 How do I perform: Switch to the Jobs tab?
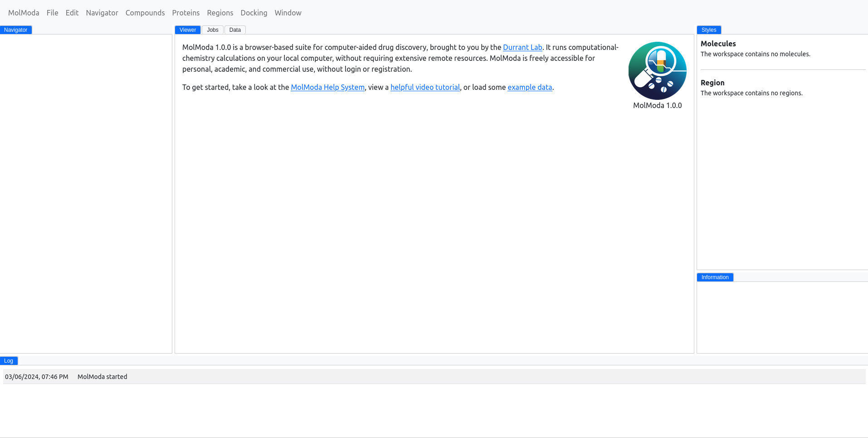coord(212,30)
